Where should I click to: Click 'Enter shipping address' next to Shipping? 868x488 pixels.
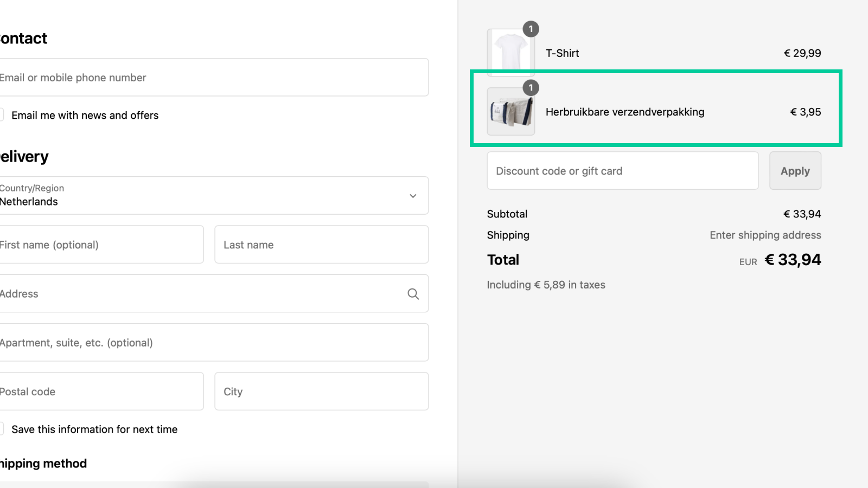coord(765,235)
